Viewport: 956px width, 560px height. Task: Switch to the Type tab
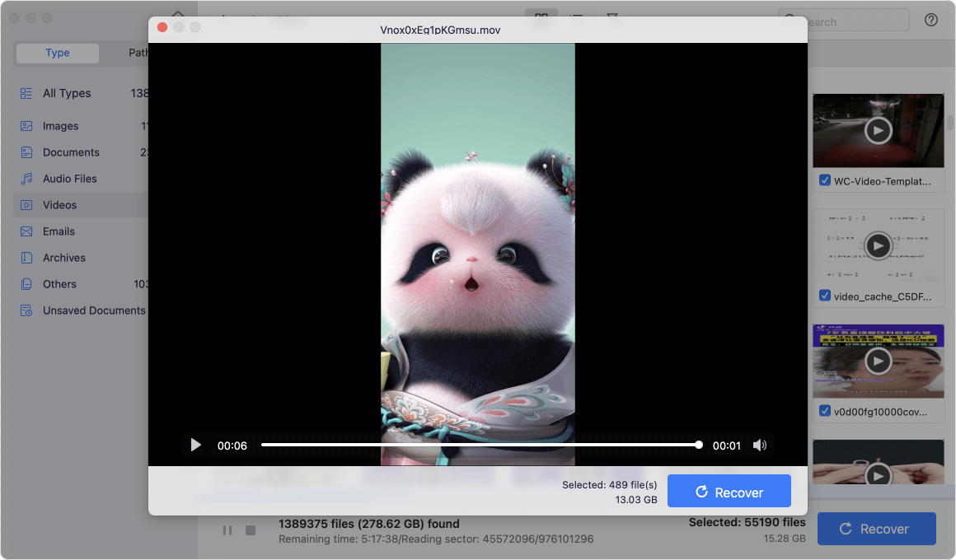tap(58, 53)
